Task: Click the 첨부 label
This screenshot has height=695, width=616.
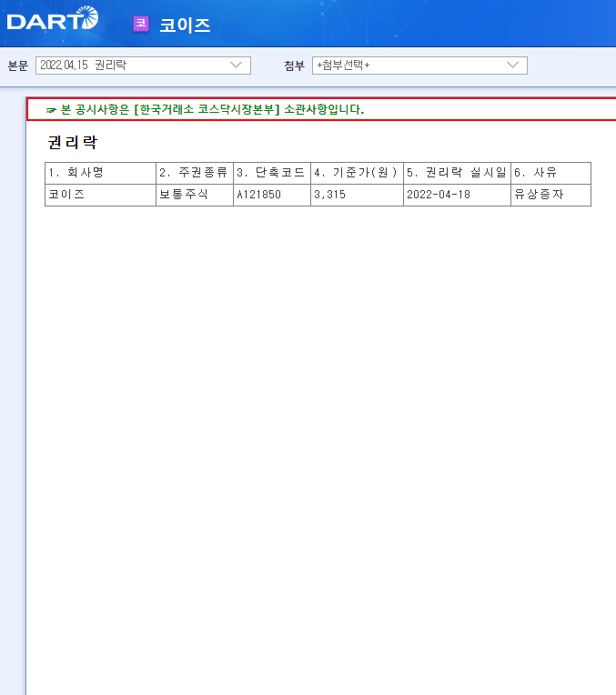Action: tap(294, 65)
